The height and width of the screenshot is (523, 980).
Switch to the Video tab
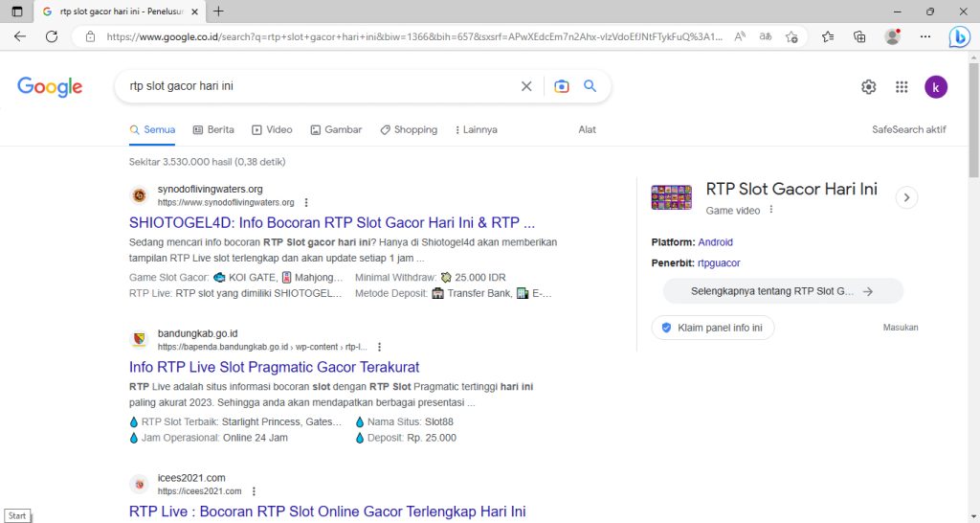click(272, 129)
